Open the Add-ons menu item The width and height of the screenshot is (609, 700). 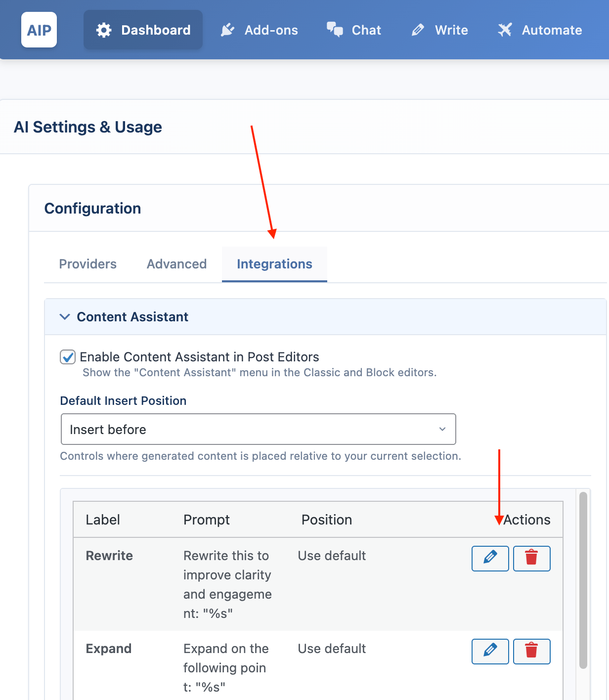tap(271, 30)
